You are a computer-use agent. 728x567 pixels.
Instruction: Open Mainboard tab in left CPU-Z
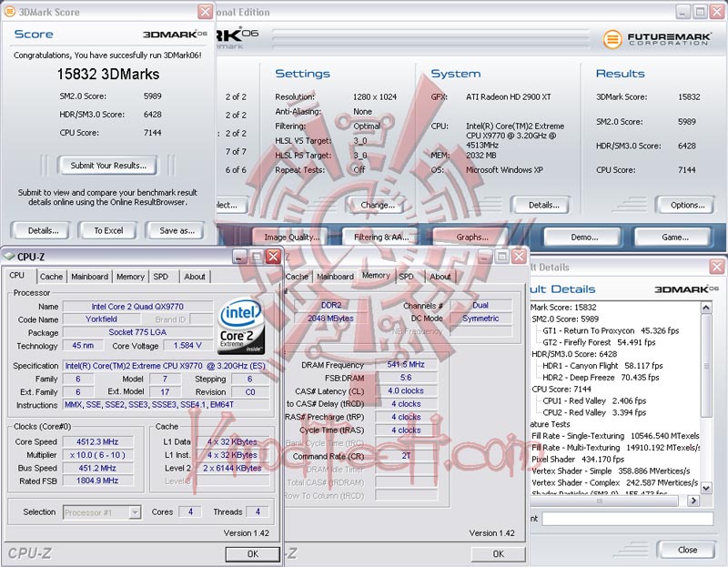[x=89, y=277]
